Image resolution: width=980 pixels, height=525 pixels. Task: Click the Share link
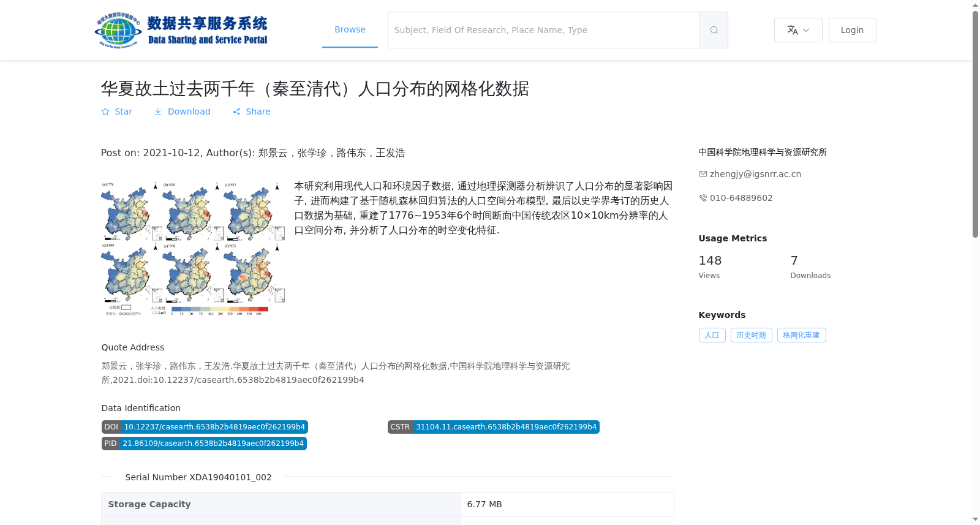252,111
